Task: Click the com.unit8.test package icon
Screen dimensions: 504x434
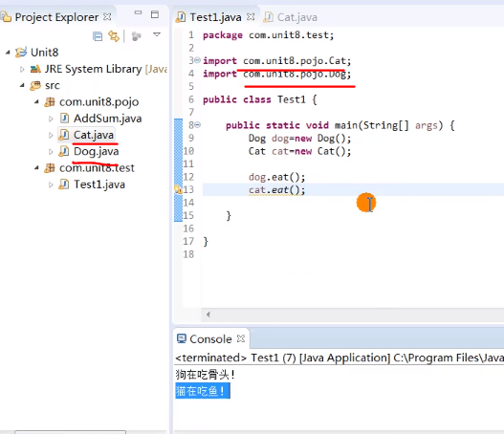Action: (x=50, y=167)
